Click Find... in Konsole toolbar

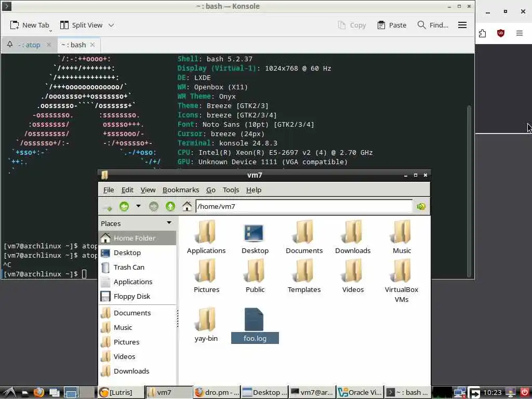(x=433, y=25)
